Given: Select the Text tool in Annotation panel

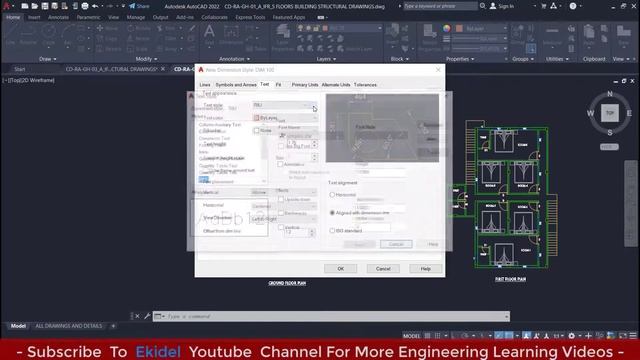Looking at the screenshot, I should 209,35.
